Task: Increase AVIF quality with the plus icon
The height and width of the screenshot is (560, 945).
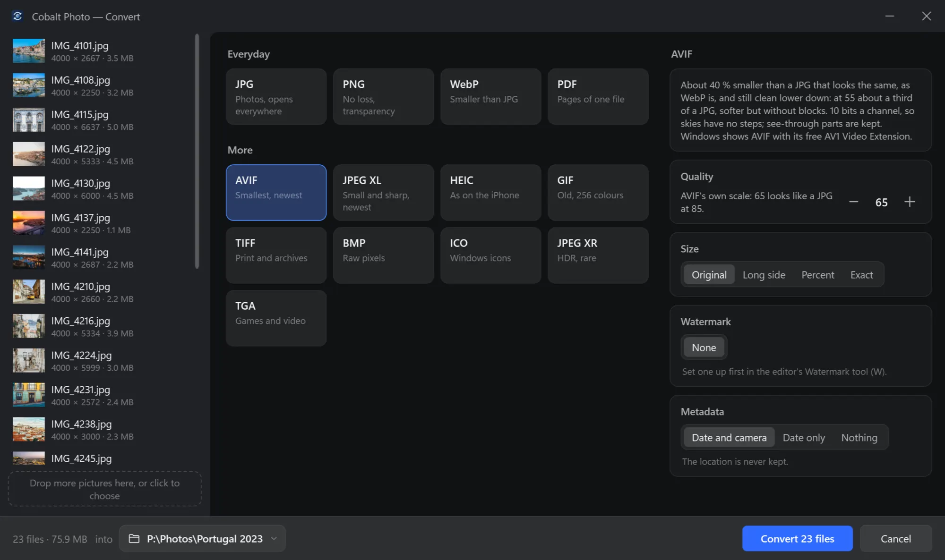Action: 910,202
